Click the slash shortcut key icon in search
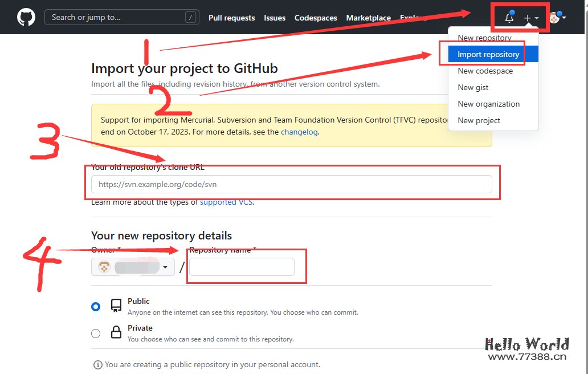 pyautogui.click(x=190, y=17)
